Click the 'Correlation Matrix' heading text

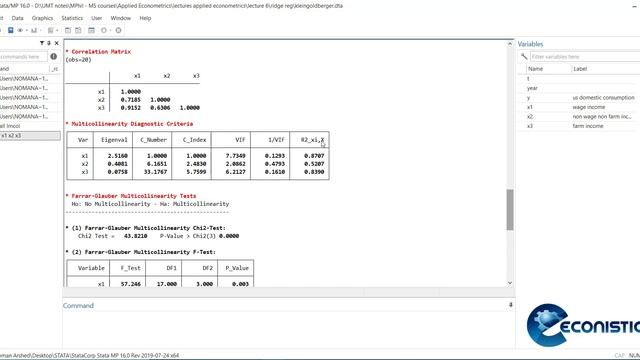tap(101, 51)
